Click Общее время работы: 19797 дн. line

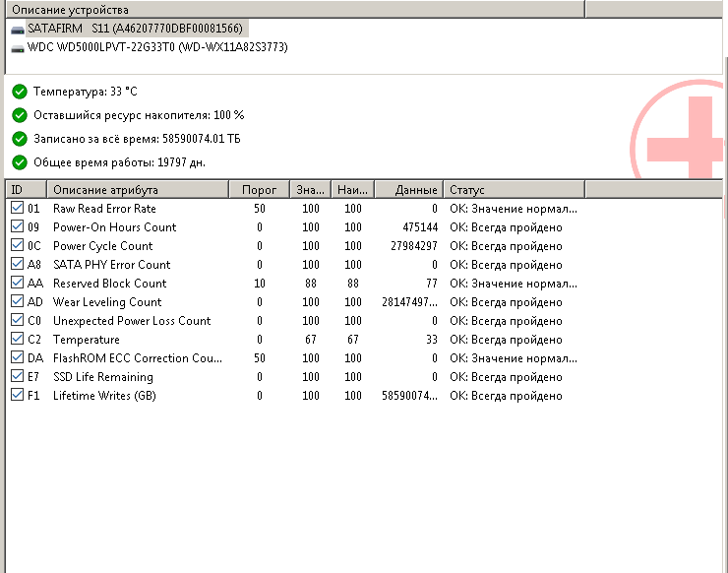(119, 162)
